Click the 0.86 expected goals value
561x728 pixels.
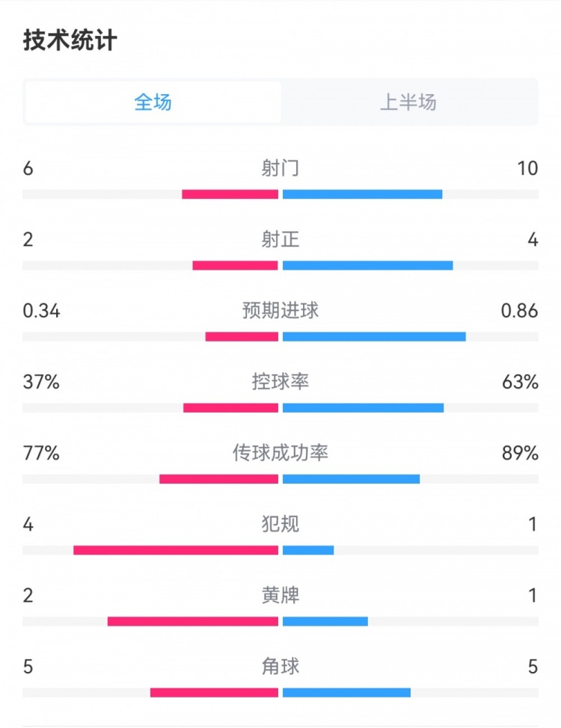tap(520, 311)
